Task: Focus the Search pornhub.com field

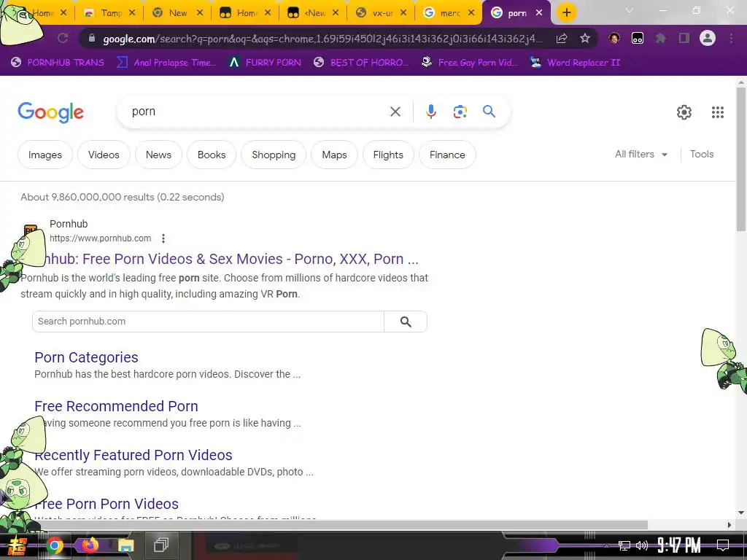Action: 208,322
